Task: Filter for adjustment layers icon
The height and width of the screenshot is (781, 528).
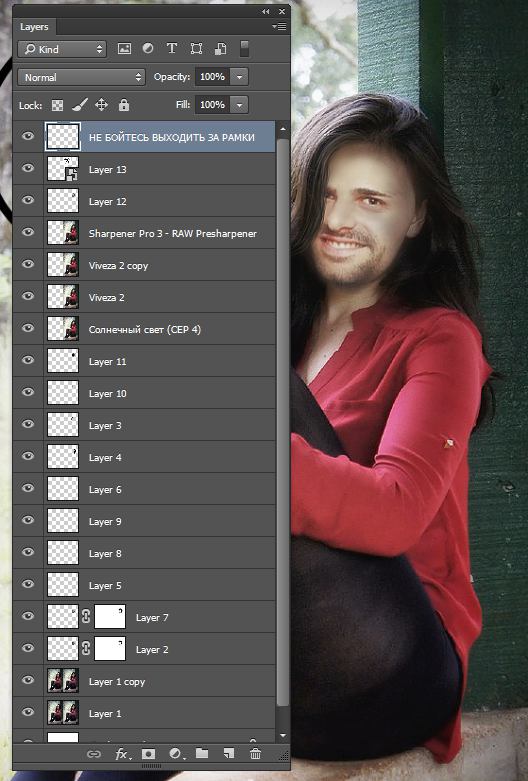Action: click(148, 48)
